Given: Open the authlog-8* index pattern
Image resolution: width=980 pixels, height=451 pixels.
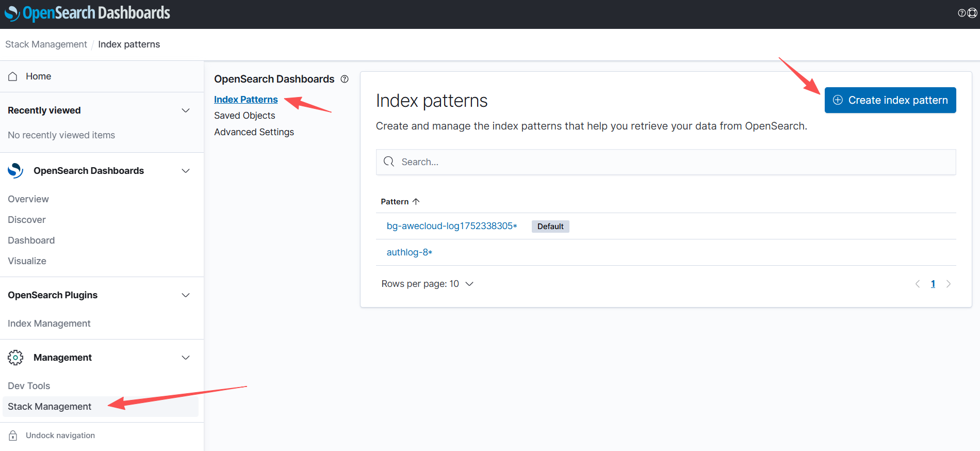Looking at the screenshot, I should (409, 252).
